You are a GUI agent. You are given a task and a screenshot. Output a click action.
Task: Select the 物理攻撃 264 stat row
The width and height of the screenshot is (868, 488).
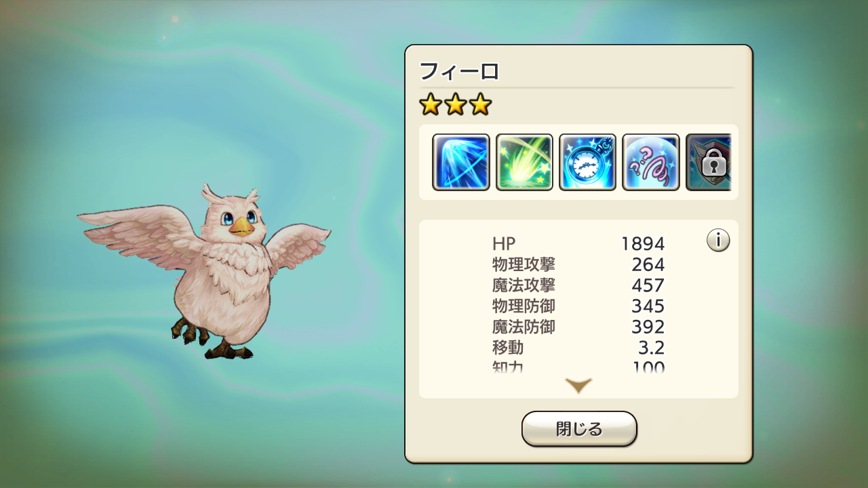click(578, 264)
